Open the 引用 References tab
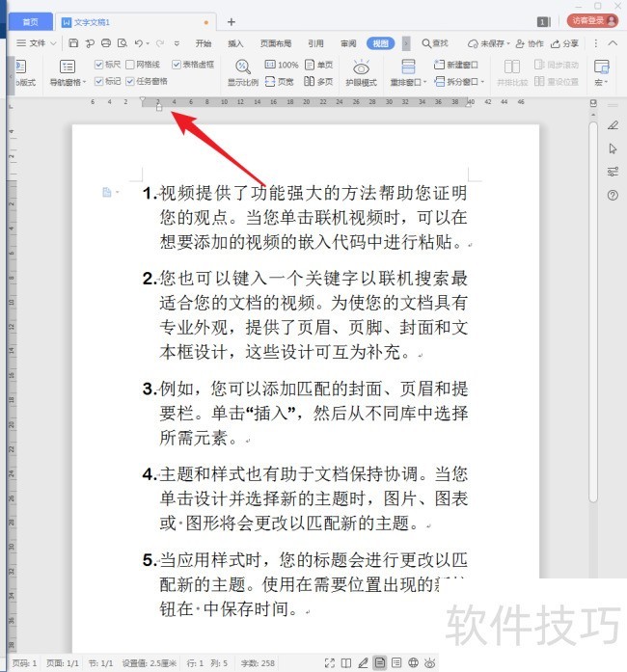The image size is (627, 672). point(315,43)
